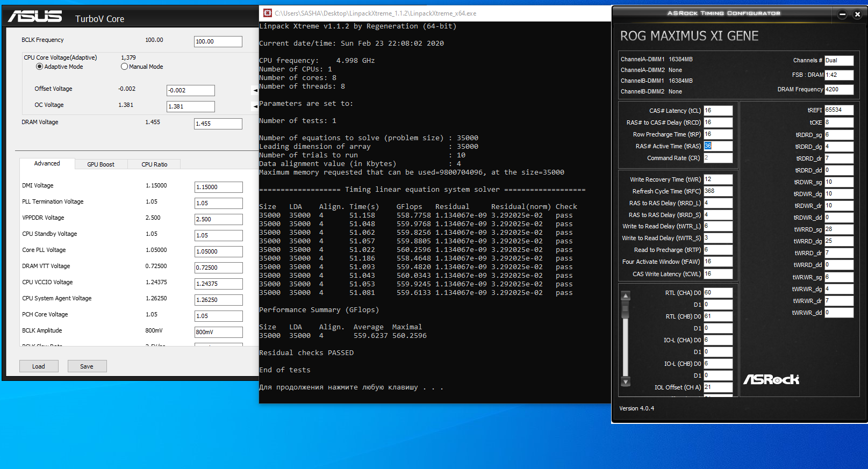Click the tRRD_L delay field
This screenshot has width=868, height=469.
click(718, 203)
